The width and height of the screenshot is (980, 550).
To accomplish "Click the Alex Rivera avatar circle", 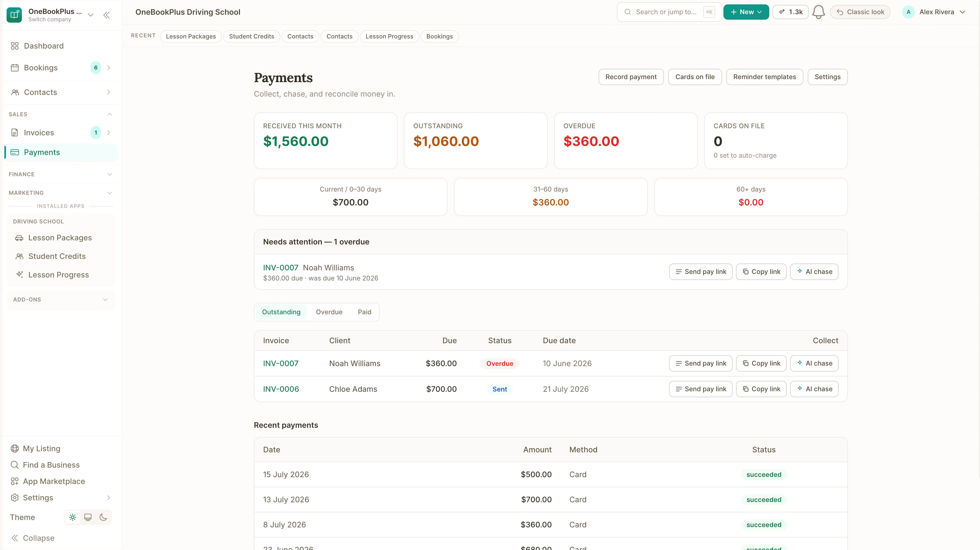I will tap(908, 12).
